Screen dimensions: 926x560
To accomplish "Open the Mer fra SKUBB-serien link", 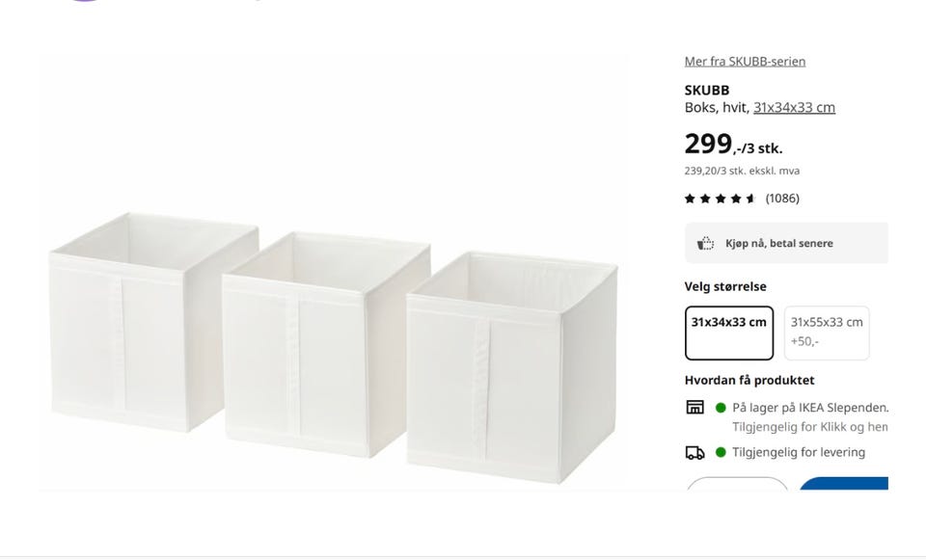I will tap(745, 62).
